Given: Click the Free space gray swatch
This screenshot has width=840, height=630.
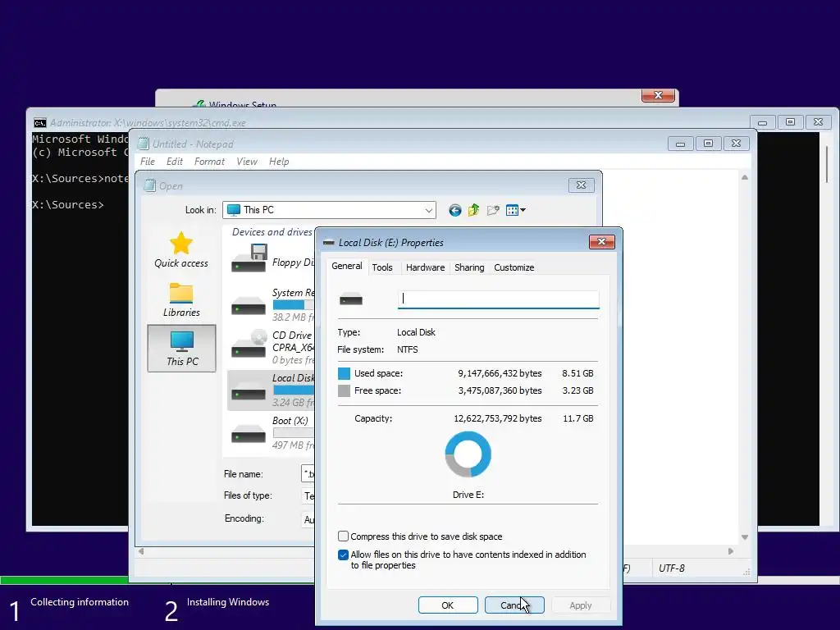Looking at the screenshot, I should click(344, 390).
